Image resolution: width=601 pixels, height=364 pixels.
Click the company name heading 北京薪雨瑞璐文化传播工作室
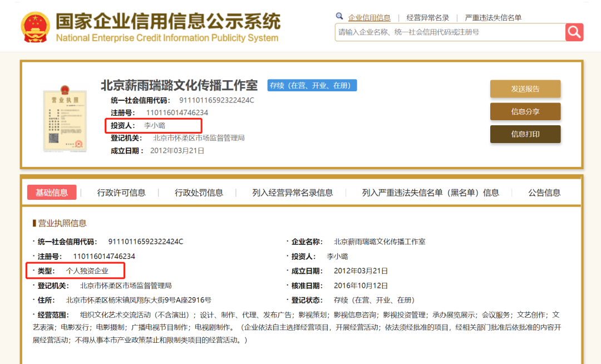pyautogui.click(x=179, y=86)
